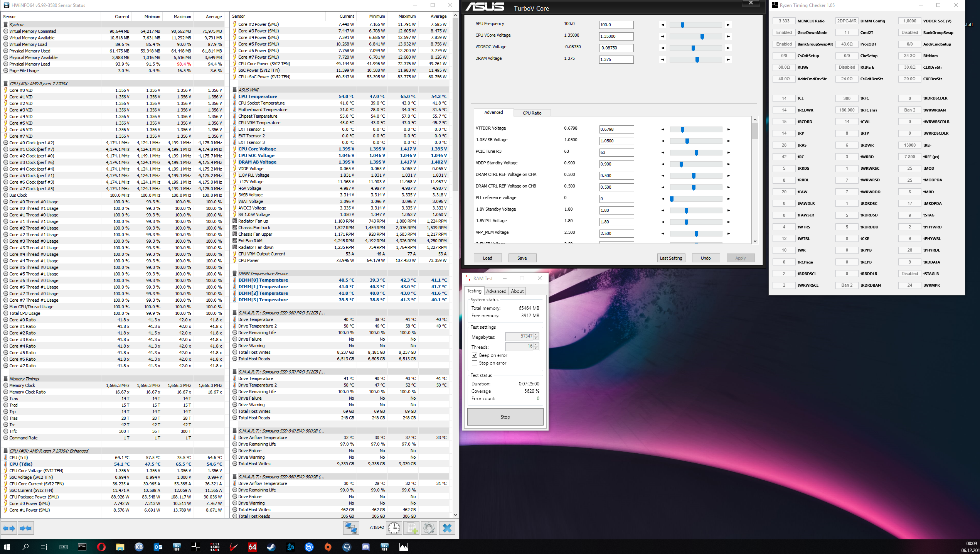Enable the Stop on error checkbox
The image size is (980, 554).
point(475,363)
